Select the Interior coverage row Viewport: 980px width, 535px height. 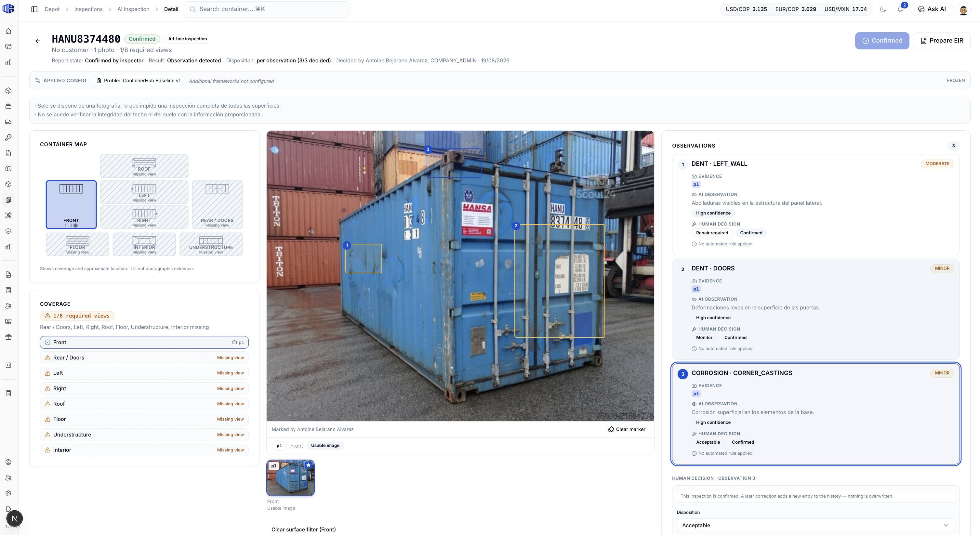[x=144, y=450]
